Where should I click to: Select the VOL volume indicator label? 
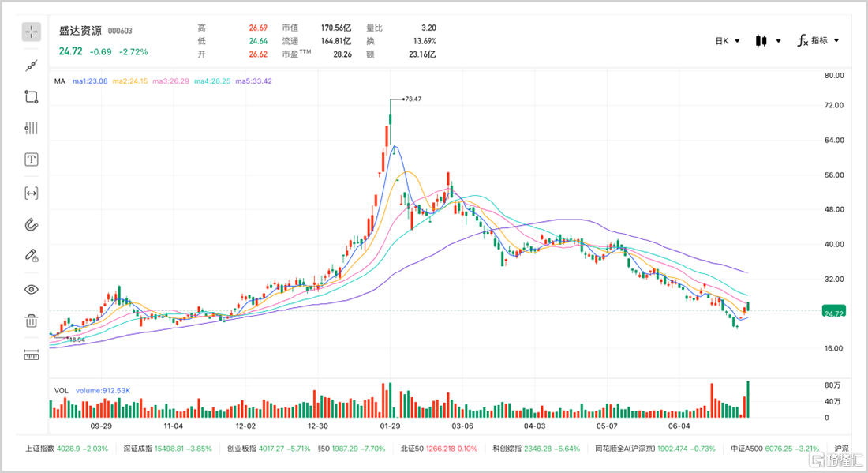61,390
